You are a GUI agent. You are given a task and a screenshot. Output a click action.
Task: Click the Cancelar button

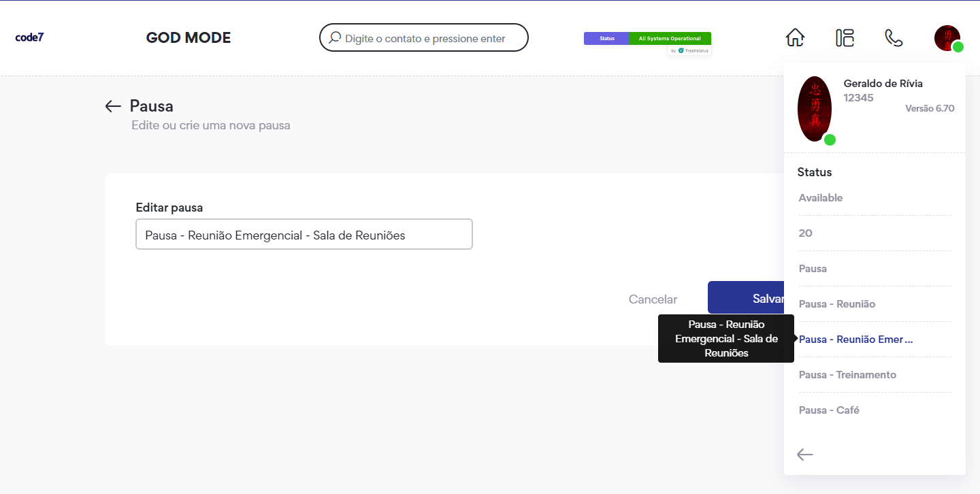[653, 299]
